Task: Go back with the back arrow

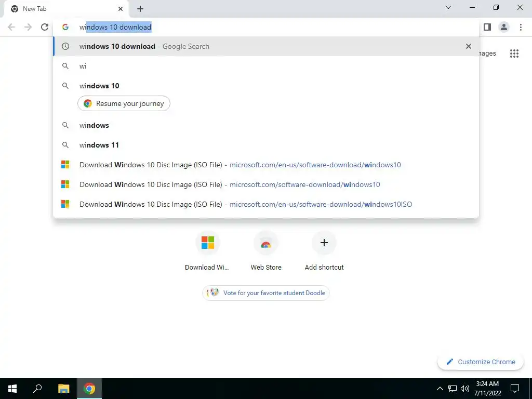Action: [11, 27]
